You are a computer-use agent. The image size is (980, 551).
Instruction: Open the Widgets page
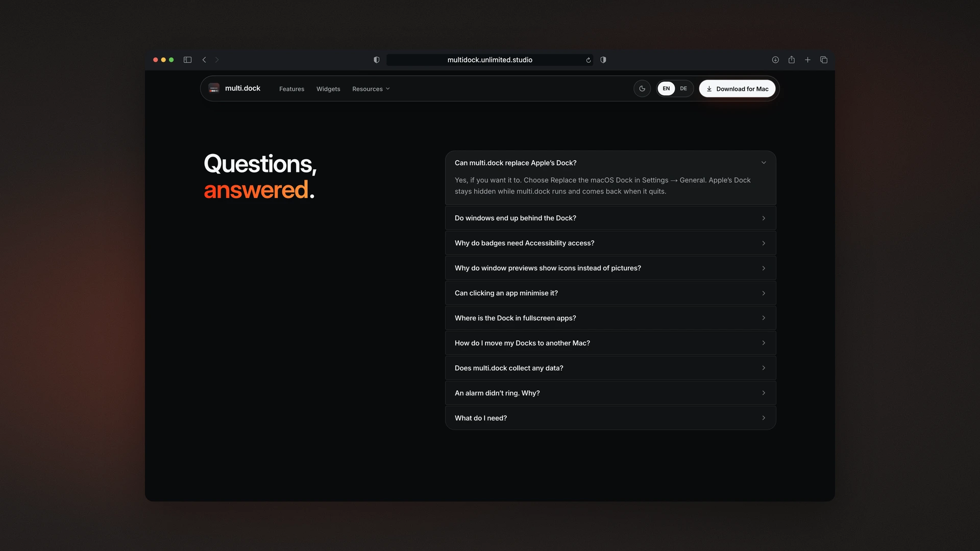pos(328,89)
